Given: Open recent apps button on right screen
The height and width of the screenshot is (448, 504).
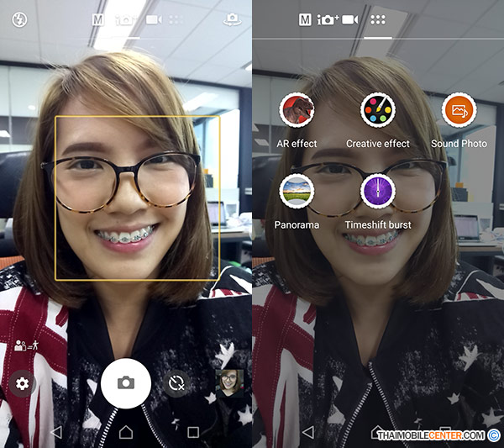Looking at the screenshot, I should tap(445, 432).
